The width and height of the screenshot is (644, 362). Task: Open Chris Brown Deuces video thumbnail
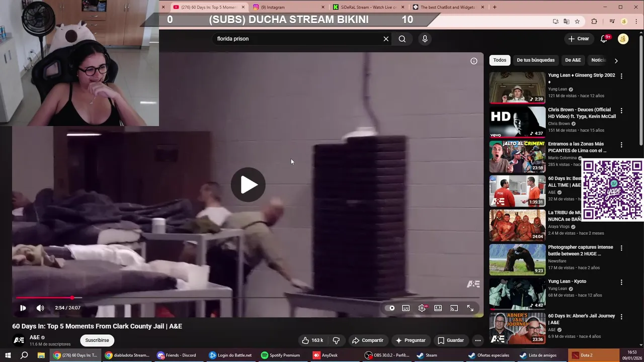pyautogui.click(x=517, y=122)
